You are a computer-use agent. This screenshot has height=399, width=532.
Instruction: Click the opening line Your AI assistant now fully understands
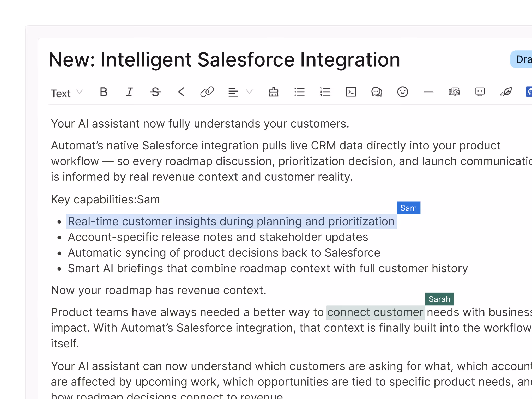(x=200, y=124)
